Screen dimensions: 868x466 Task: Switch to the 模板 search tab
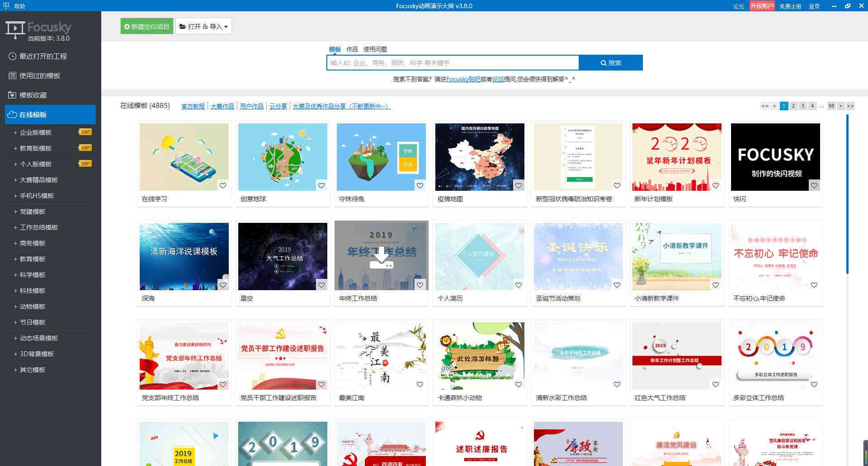[335, 49]
